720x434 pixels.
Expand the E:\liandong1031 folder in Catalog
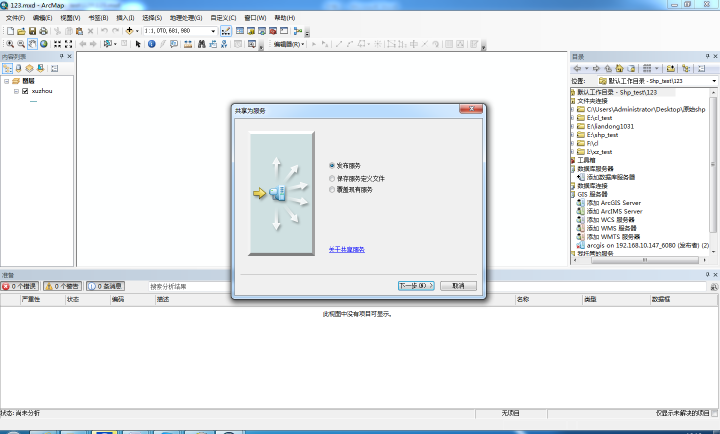point(572,126)
